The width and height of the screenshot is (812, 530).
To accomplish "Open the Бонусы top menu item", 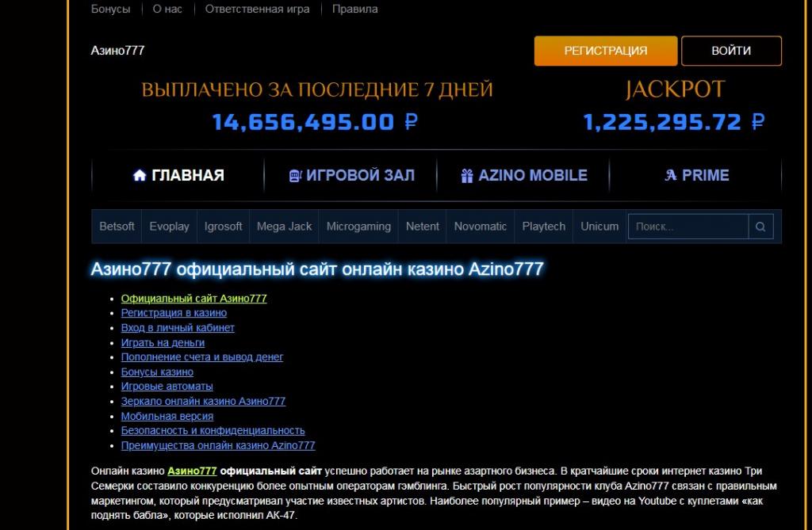I will pos(110,9).
